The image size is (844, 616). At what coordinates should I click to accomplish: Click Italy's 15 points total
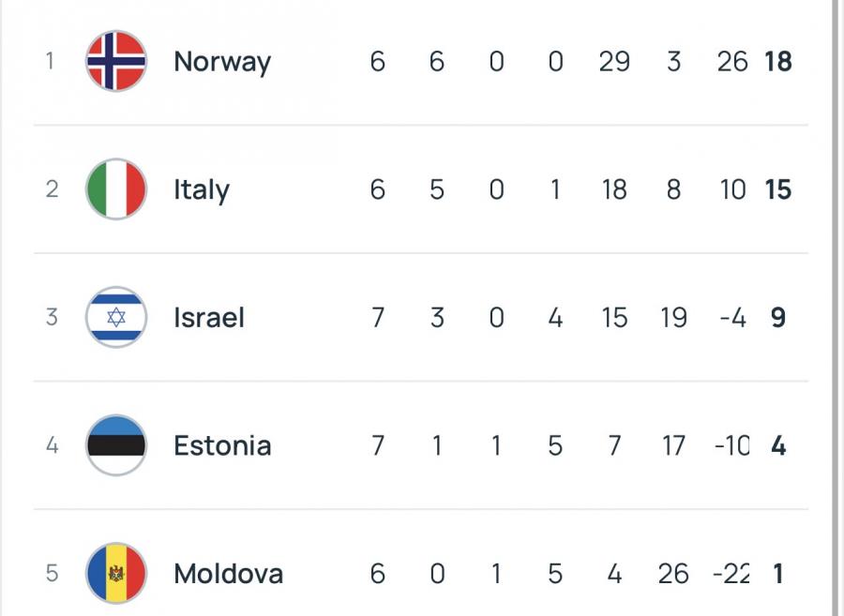point(778,189)
